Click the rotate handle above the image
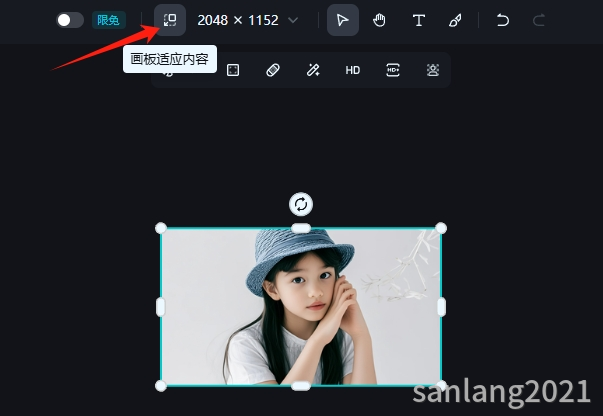 coord(301,204)
